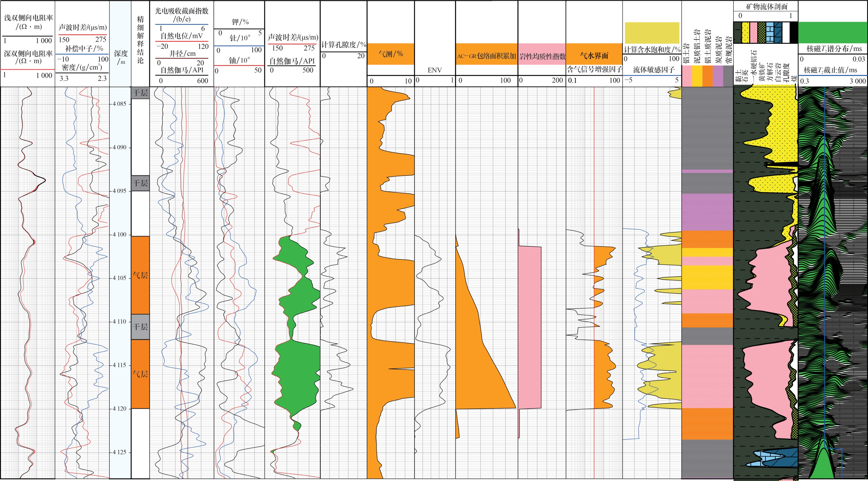Click the 核磁T2截止值/ms label
This screenshot has width=868, height=481.
pos(830,70)
